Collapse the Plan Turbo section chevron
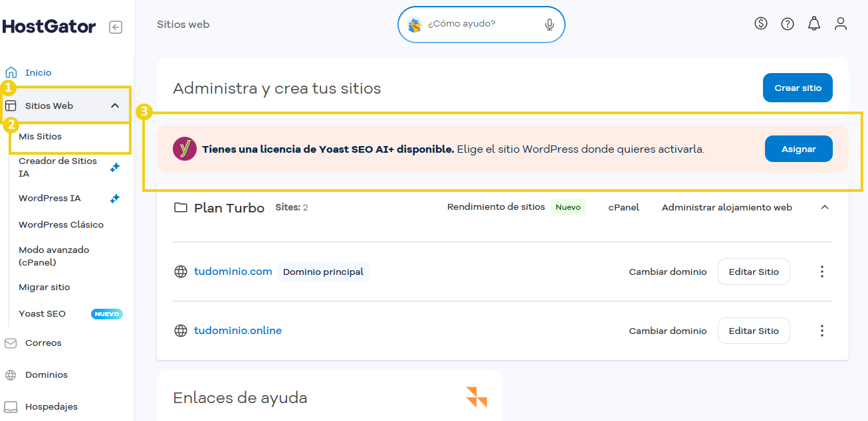Viewport: 868px width, 421px height. coord(825,207)
